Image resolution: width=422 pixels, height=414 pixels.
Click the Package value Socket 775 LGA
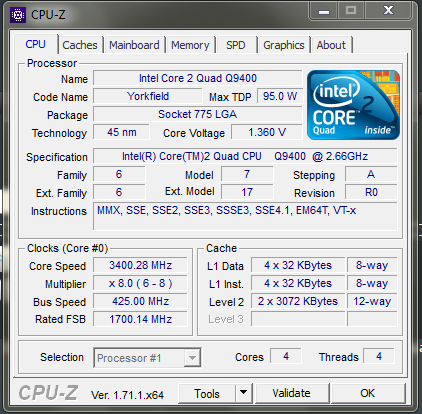tap(198, 114)
